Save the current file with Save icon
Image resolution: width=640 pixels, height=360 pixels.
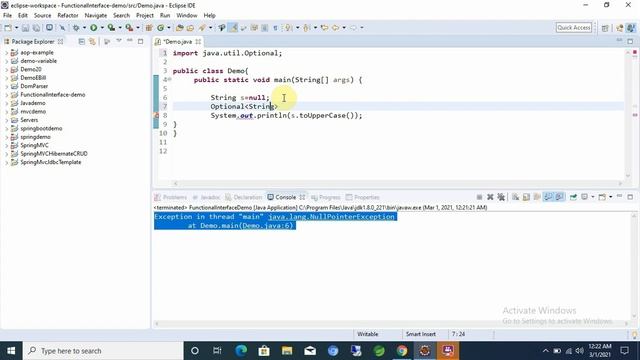(x=25, y=28)
